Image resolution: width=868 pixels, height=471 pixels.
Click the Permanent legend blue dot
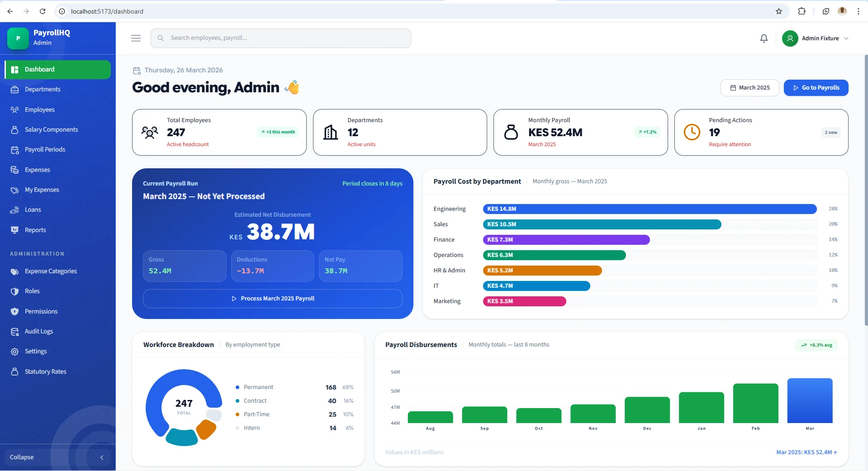tap(237, 387)
